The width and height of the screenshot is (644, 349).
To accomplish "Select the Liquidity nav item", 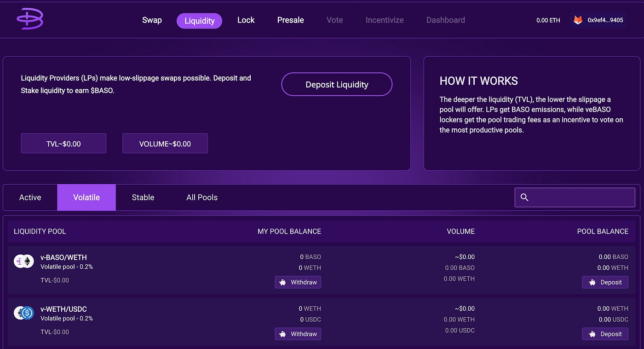I will pyautogui.click(x=199, y=21).
